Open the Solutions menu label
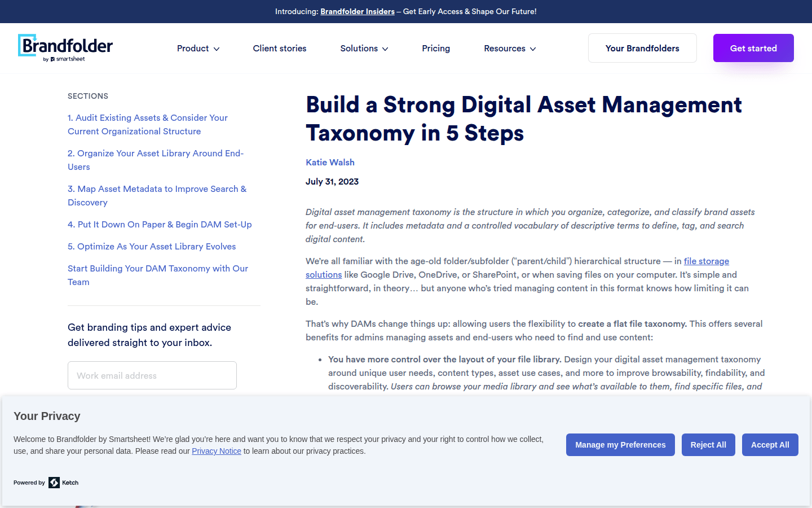 359,49
